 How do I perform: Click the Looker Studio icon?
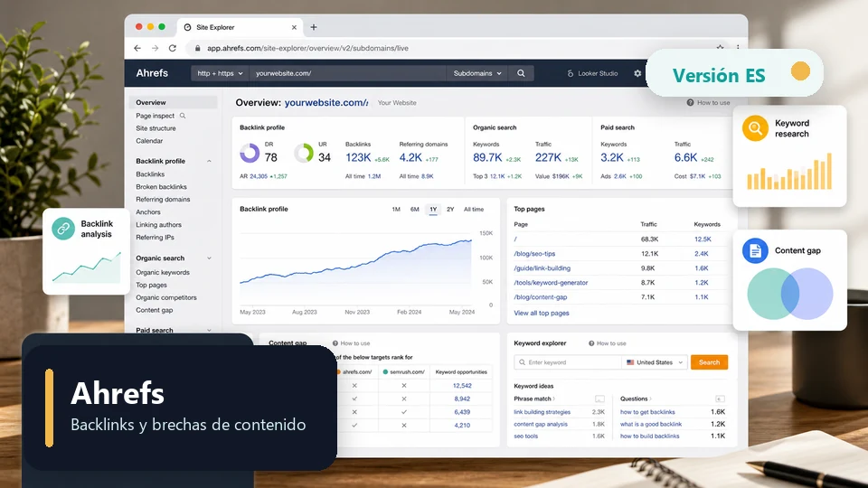tap(571, 73)
